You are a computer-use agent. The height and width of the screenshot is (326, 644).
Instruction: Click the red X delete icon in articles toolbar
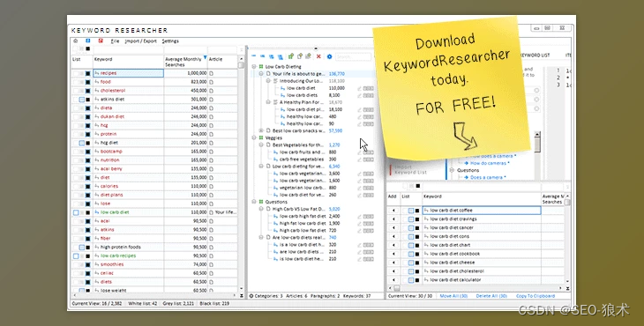318,56
